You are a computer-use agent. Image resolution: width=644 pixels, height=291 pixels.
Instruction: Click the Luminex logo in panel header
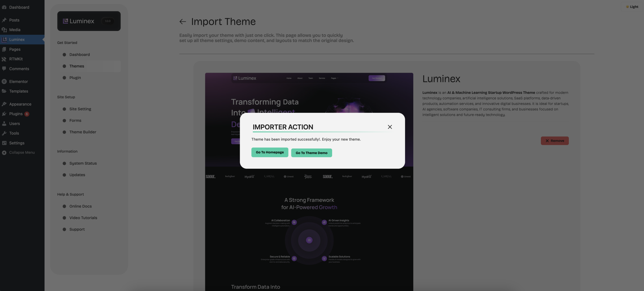(x=78, y=21)
